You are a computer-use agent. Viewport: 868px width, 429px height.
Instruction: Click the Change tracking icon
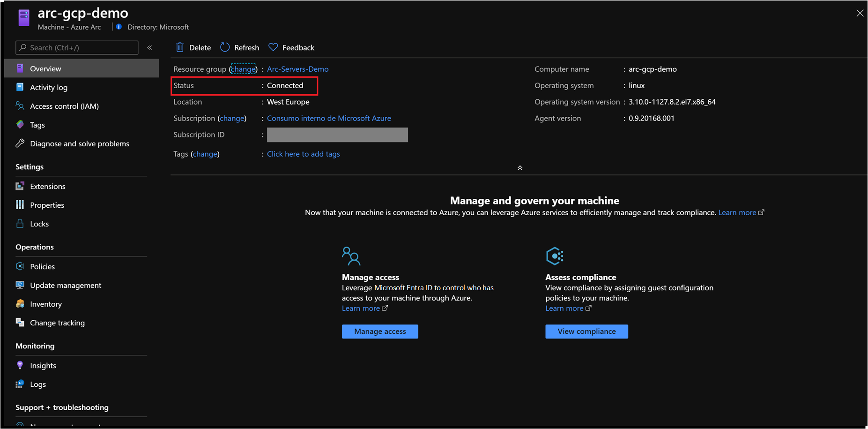[x=20, y=323]
